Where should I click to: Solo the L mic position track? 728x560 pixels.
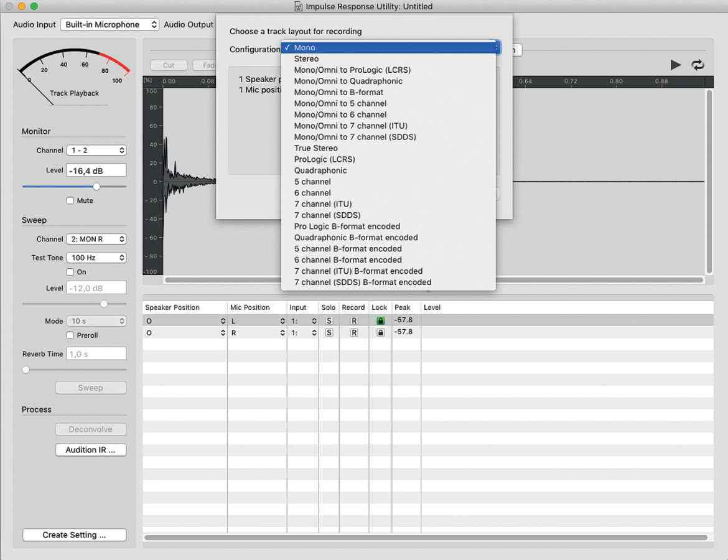pos(329,321)
